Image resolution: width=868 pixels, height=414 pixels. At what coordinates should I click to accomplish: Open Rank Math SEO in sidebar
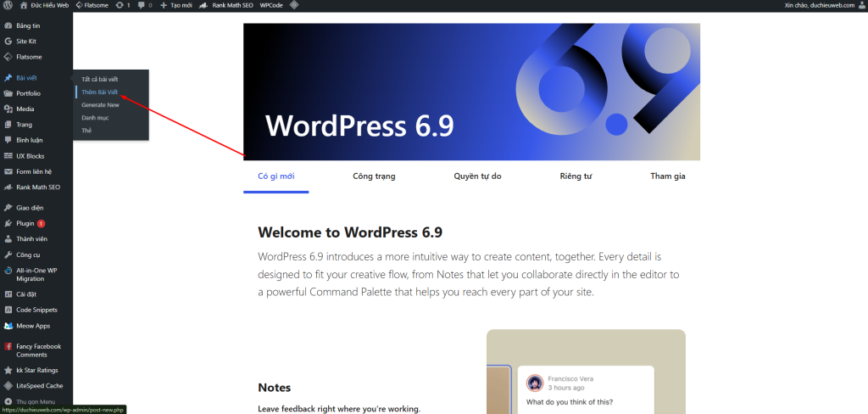tap(36, 187)
